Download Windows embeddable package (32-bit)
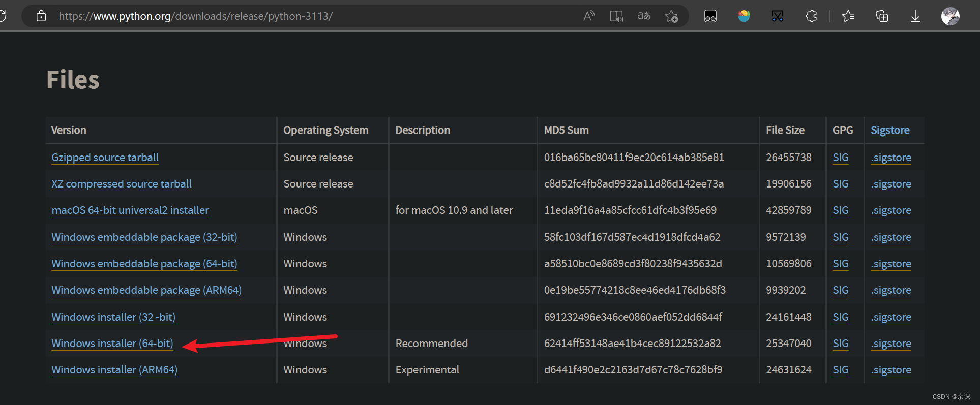The image size is (980, 405). (x=144, y=237)
